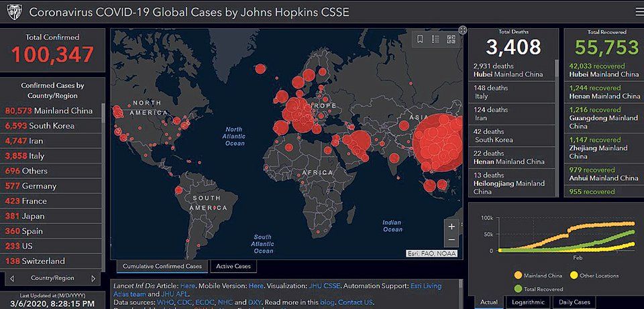
Task: Open the Mobile Version Here link
Action: (x=256, y=286)
